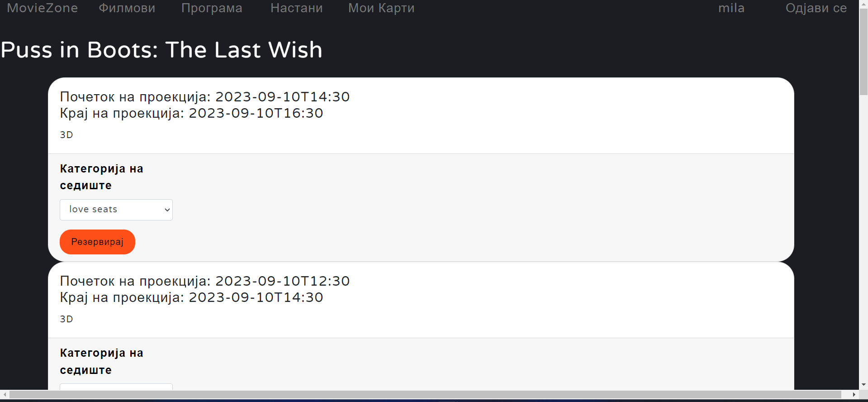Click the dropdown arrow beside love seats
Viewport: 868px width, 402px height.
(167, 210)
